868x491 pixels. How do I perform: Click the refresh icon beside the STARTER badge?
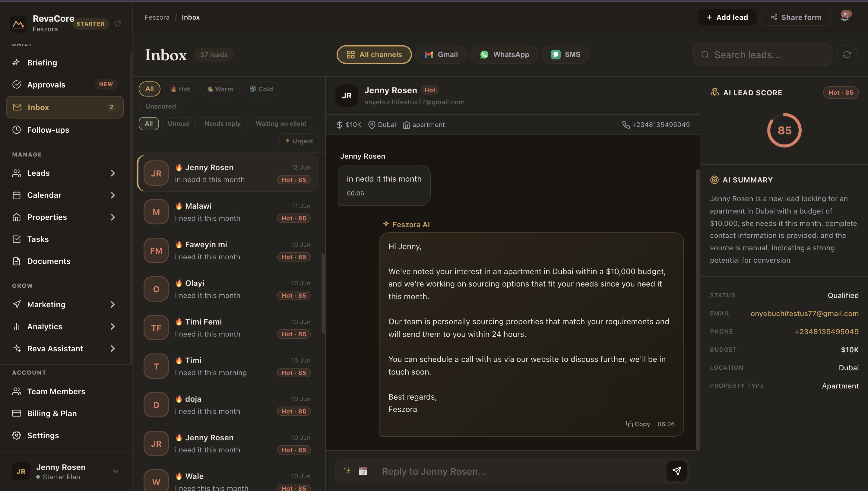point(118,23)
